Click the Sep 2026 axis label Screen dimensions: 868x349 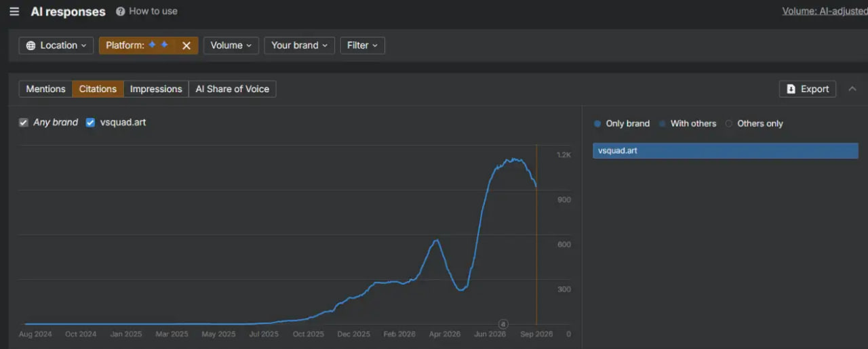[x=536, y=334]
